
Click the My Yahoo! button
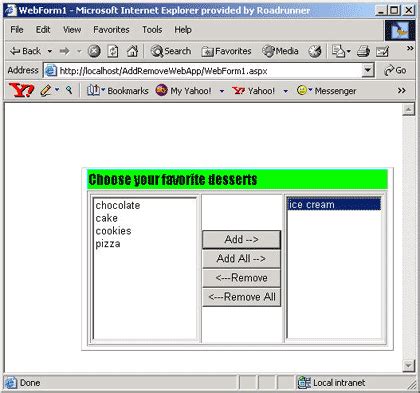click(183, 90)
